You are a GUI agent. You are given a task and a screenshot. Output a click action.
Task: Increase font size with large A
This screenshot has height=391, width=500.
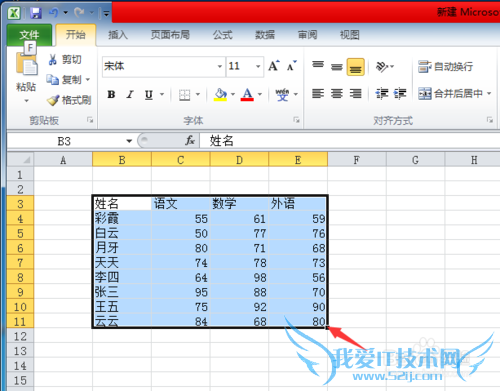click(x=274, y=66)
